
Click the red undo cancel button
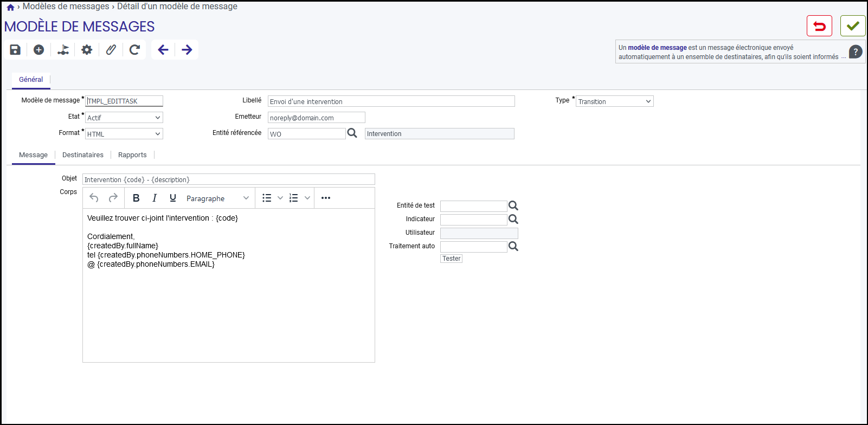coord(819,26)
